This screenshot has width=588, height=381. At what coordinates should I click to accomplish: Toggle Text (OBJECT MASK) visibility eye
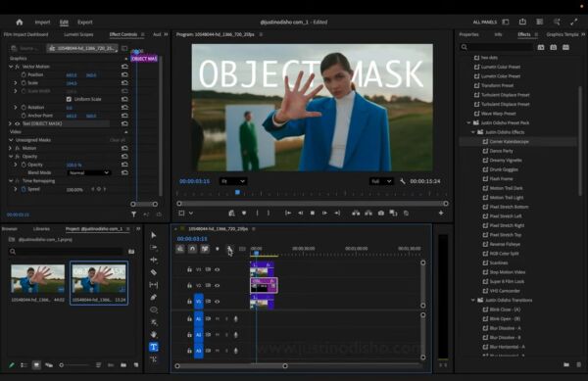pyautogui.click(x=18, y=123)
